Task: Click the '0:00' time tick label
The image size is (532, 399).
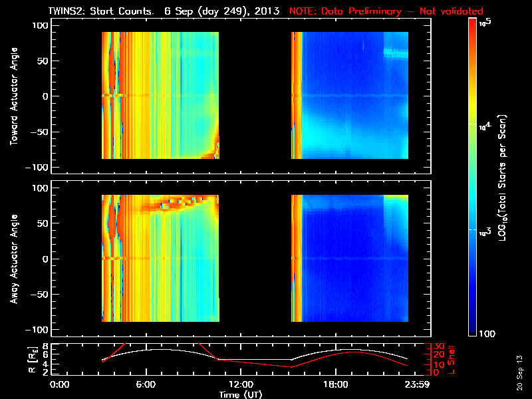Action: coord(60,385)
